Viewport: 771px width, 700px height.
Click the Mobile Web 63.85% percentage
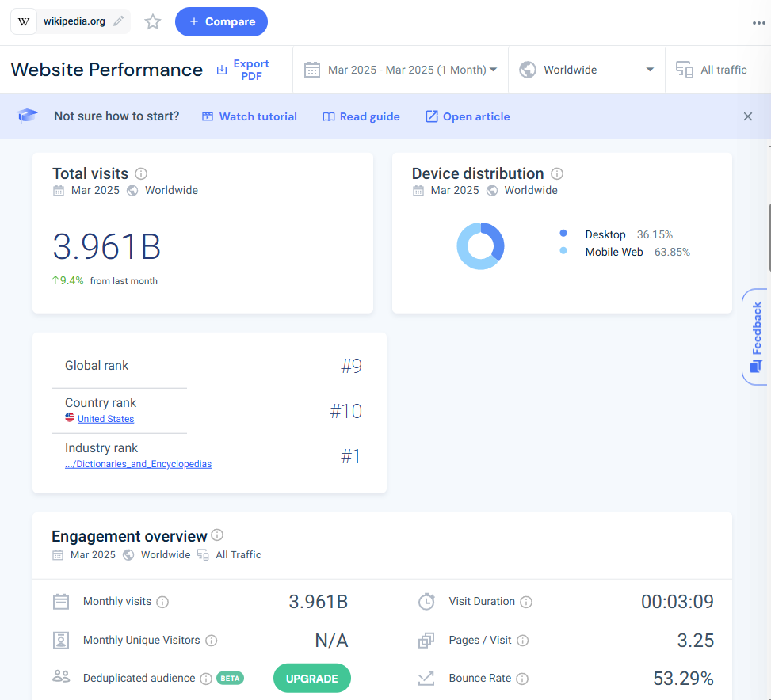tap(672, 252)
